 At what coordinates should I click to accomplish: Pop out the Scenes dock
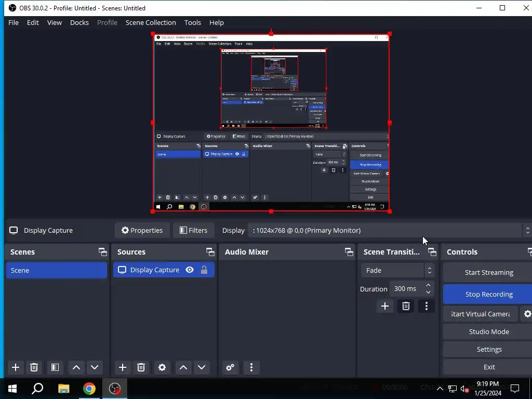click(103, 252)
